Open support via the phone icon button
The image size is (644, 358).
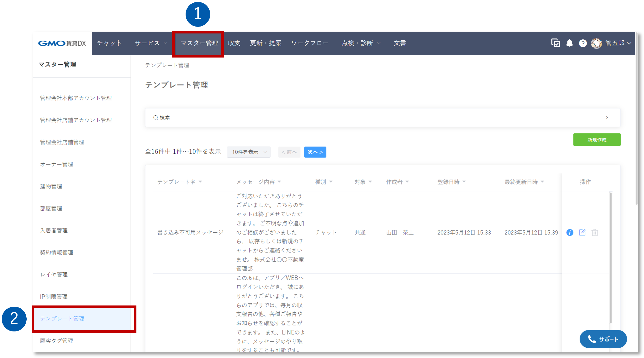[x=603, y=339]
